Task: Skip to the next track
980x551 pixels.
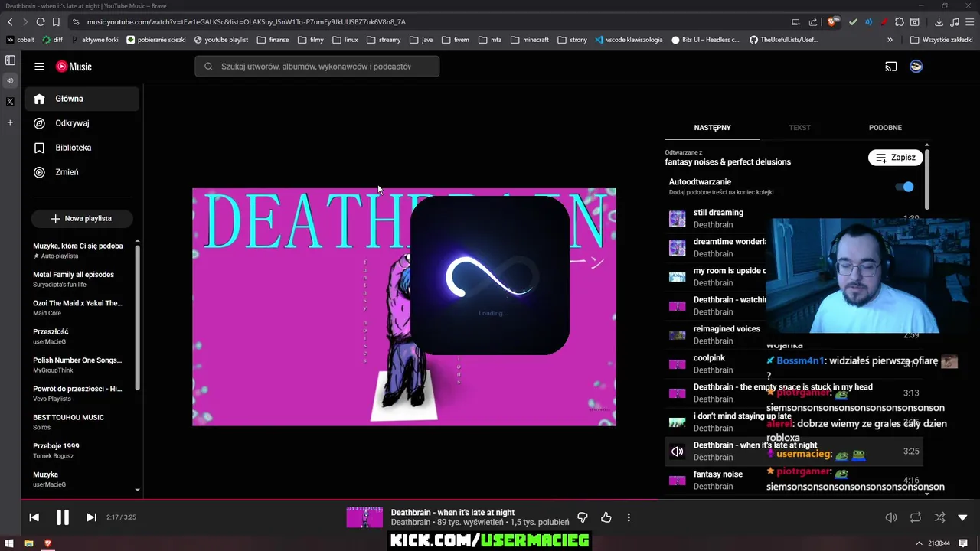Action: [91, 517]
